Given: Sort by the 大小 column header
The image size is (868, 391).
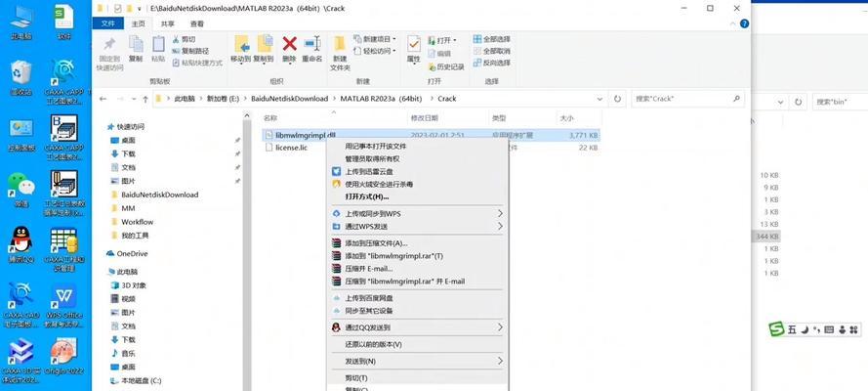Looking at the screenshot, I should [x=565, y=118].
